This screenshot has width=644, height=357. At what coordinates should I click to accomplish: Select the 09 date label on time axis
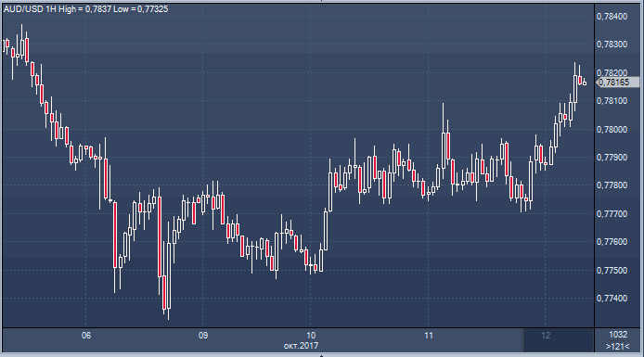(x=203, y=336)
